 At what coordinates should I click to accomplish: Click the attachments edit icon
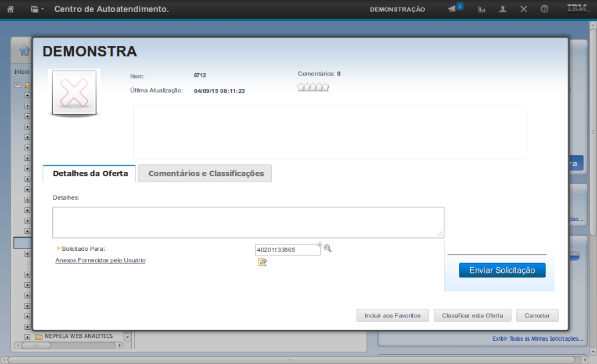pyautogui.click(x=262, y=262)
